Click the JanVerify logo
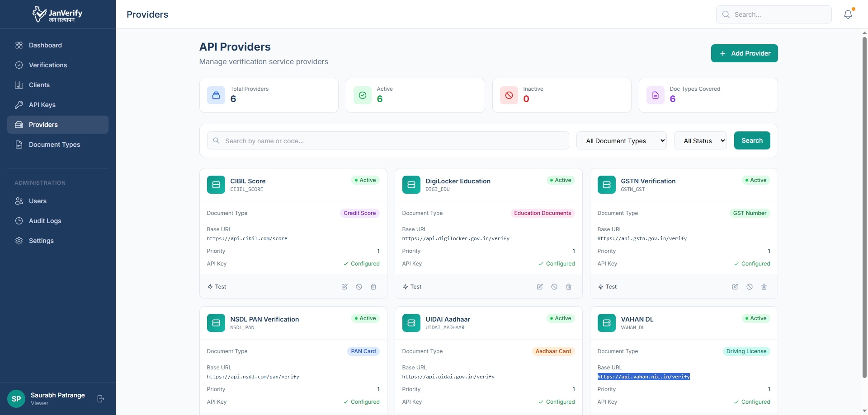The height and width of the screenshot is (415, 868). pos(57,14)
